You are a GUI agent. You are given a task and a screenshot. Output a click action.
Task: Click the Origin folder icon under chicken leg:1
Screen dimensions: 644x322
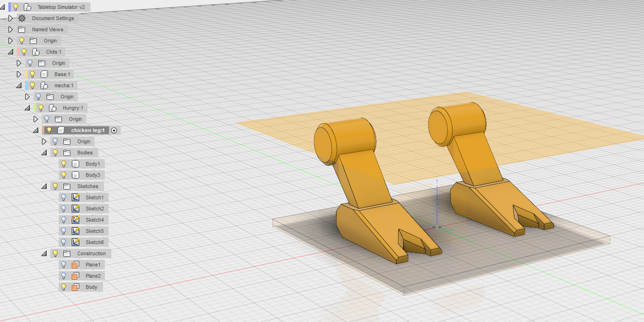(67, 141)
